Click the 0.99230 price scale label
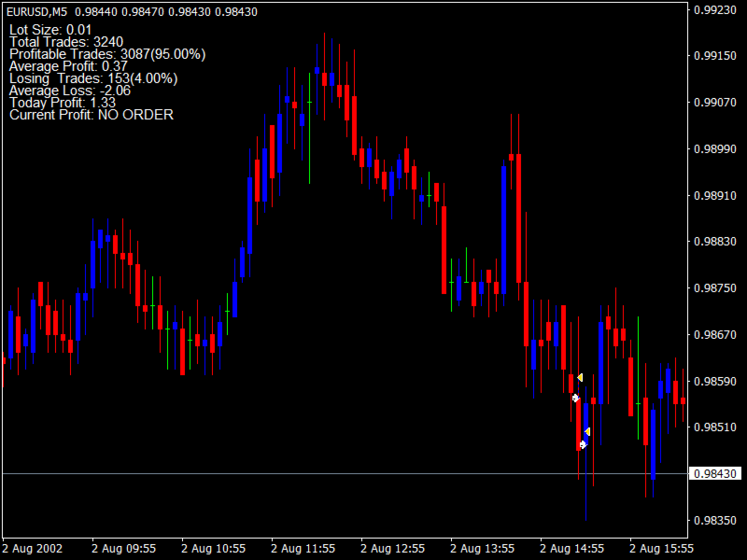Screen dimensions: 747x560 pyautogui.click(x=715, y=10)
